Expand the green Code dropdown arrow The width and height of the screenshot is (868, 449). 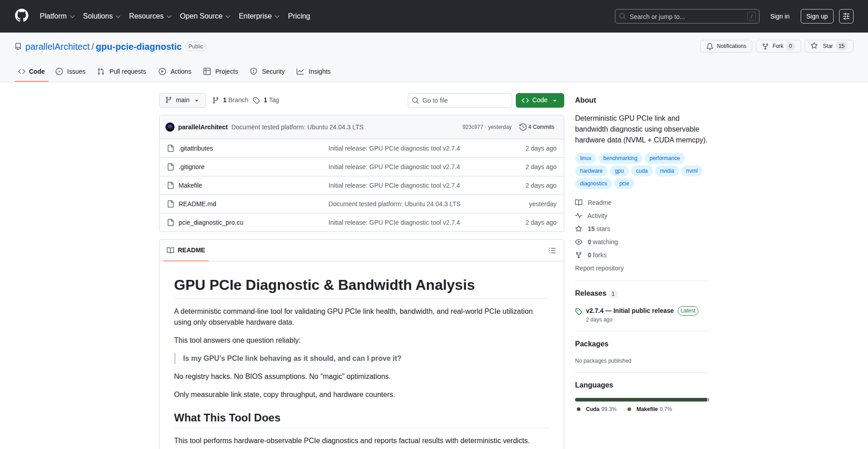click(x=555, y=100)
